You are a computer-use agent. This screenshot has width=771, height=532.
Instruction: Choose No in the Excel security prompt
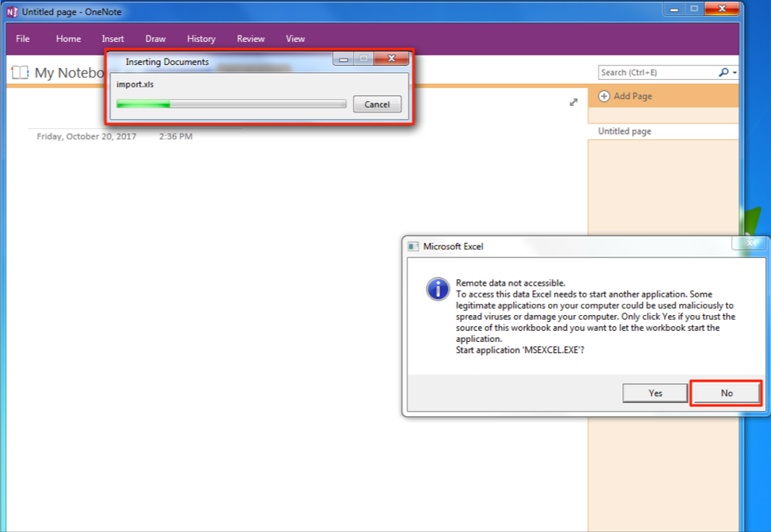726,393
